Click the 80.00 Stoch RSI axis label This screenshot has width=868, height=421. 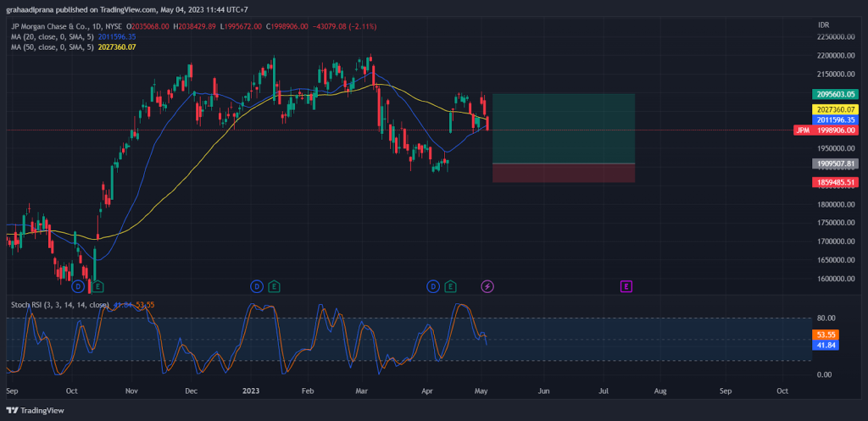pyautogui.click(x=826, y=319)
